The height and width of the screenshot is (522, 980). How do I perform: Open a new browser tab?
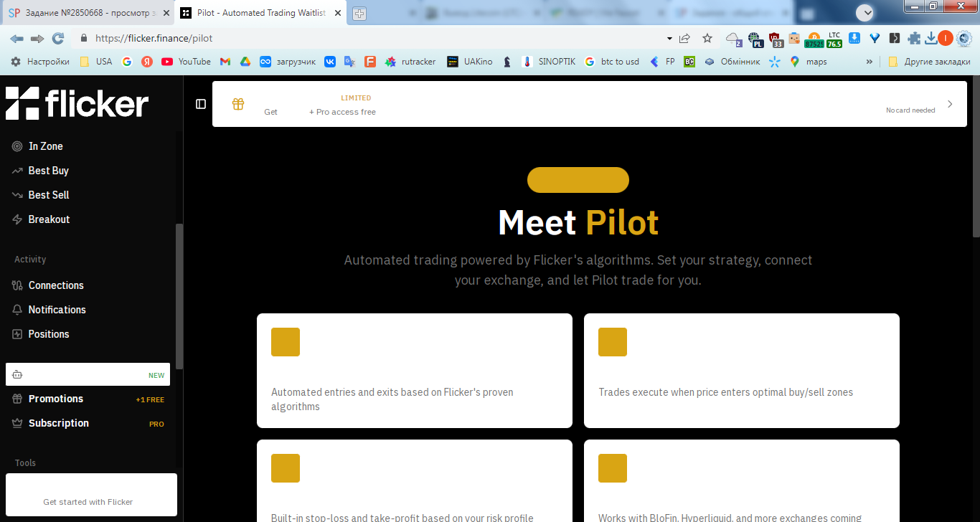pos(359,14)
